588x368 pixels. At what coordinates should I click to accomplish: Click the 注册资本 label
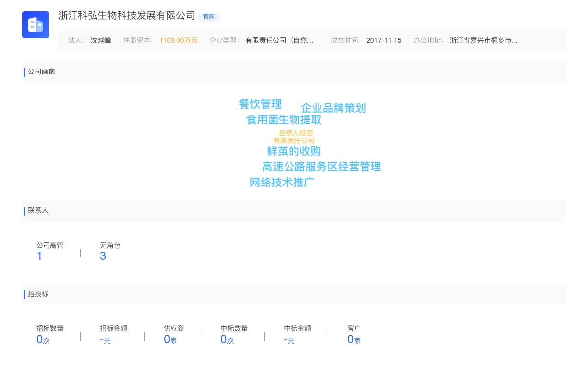point(138,41)
